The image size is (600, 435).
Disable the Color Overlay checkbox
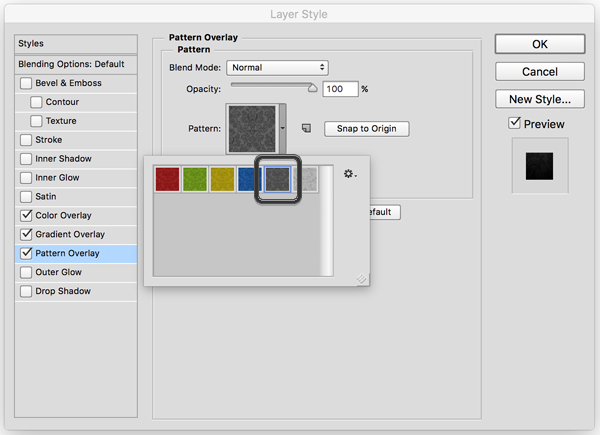pyautogui.click(x=26, y=216)
